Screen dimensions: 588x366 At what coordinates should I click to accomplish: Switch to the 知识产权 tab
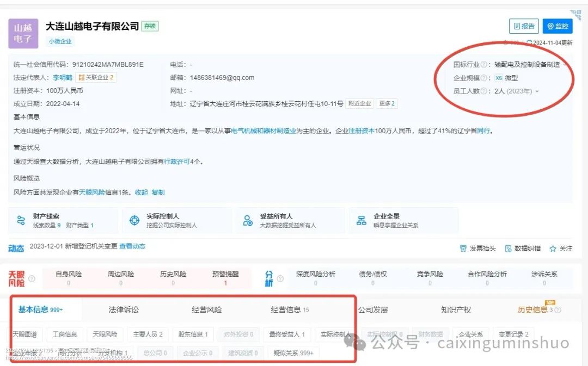(456, 310)
